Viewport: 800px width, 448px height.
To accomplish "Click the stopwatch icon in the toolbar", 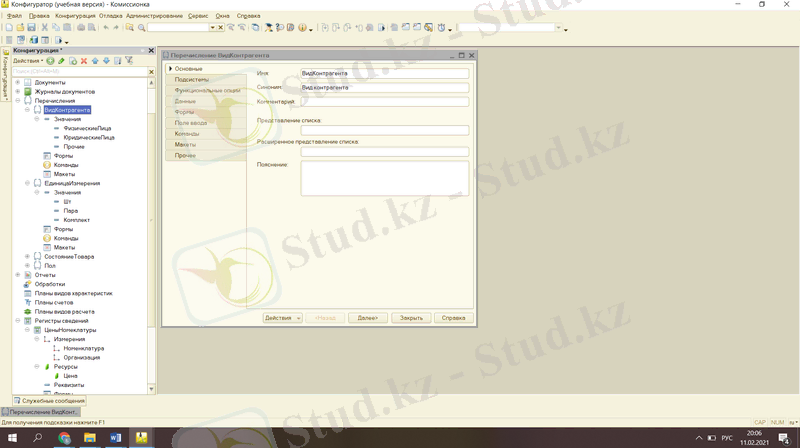I will pyautogui.click(x=441, y=28).
